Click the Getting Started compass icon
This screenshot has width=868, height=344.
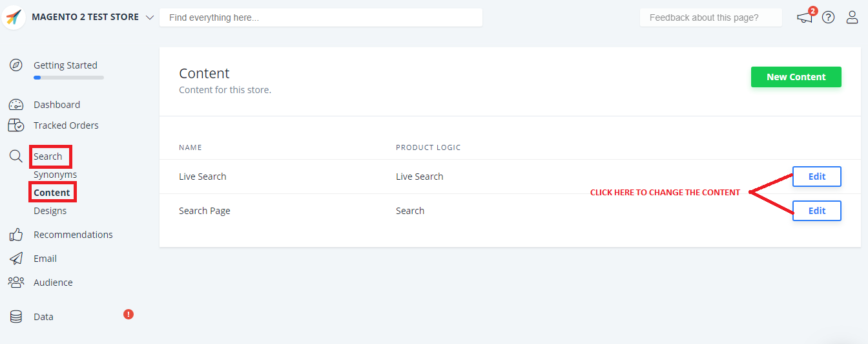click(x=16, y=65)
